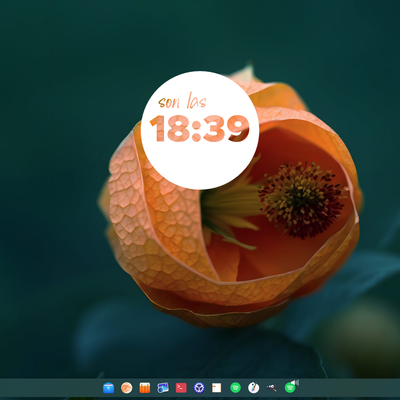Launch the round orange web browser icon
This screenshot has height=400, width=400.
click(x=126, y=388)
